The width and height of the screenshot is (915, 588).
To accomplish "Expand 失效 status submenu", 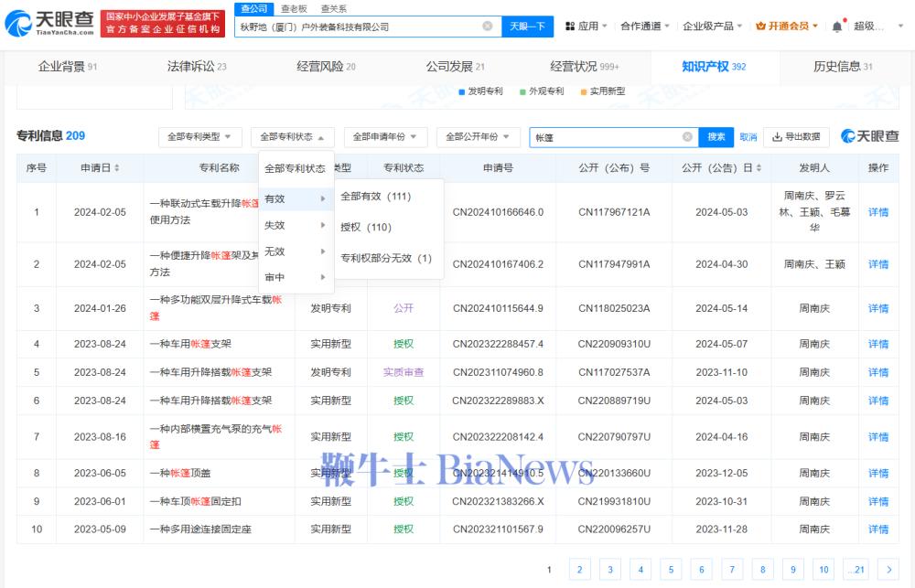I will (x=296, y=225).
